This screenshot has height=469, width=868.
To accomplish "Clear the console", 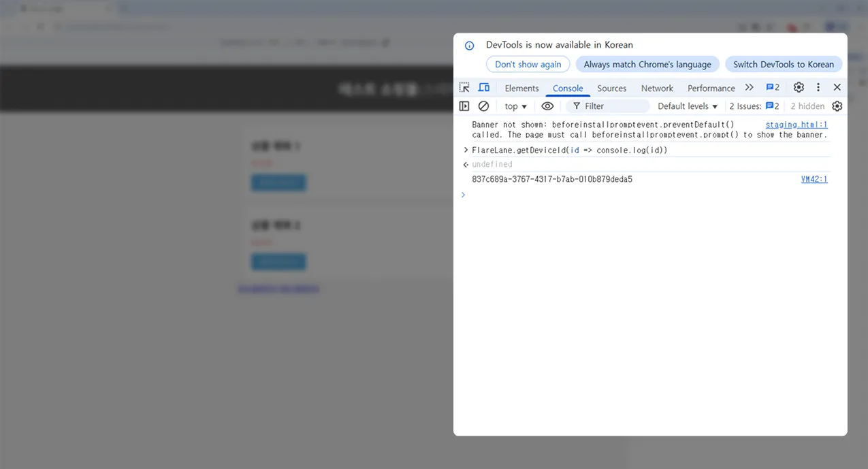I will point(483,106).
